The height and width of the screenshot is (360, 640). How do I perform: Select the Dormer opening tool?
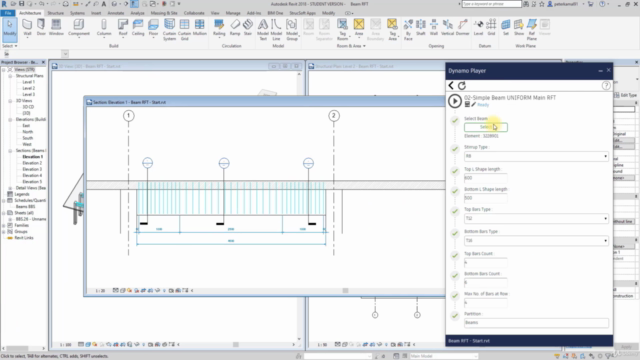462,28
